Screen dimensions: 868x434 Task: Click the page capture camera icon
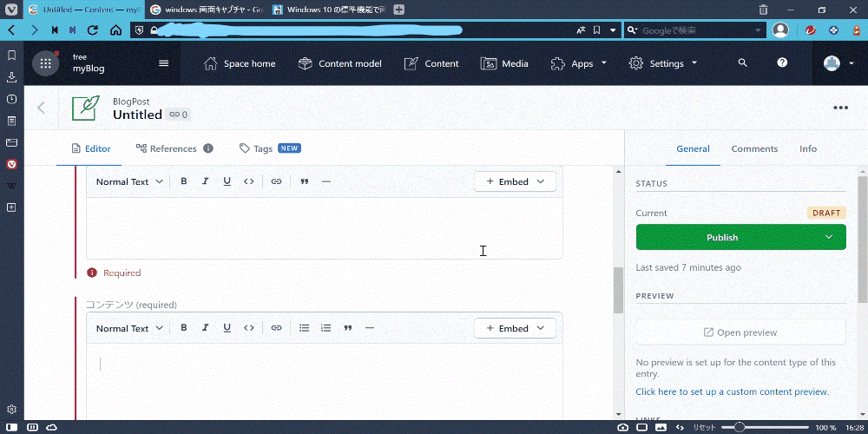pyautogui.click(x=623, y=427)
